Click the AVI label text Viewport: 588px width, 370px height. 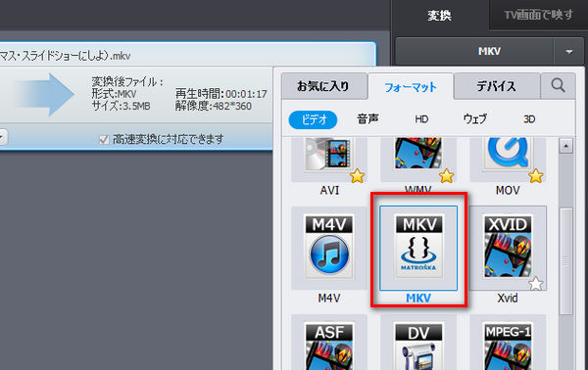(329, 190)
